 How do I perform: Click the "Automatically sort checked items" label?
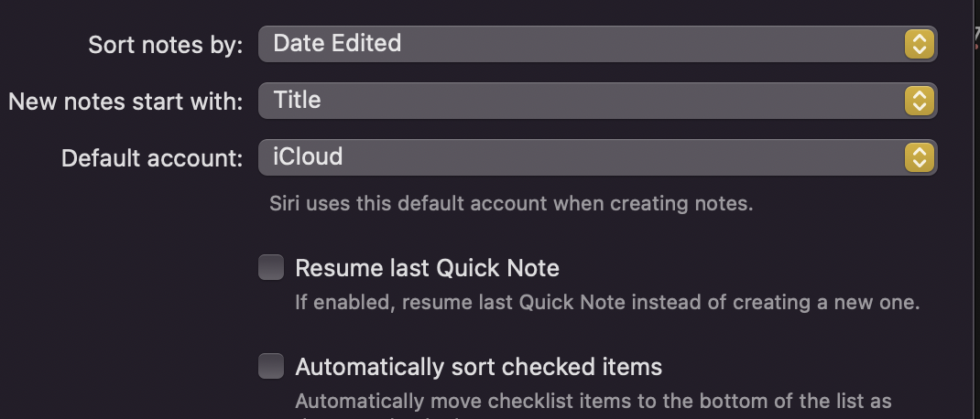478,368
